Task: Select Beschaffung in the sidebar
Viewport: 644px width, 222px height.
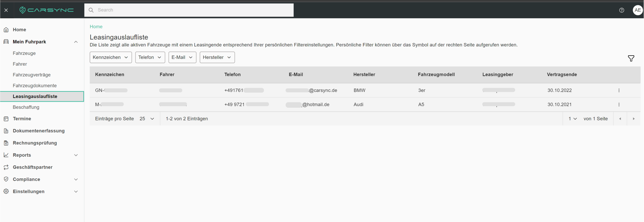Action: coord(26,107)
